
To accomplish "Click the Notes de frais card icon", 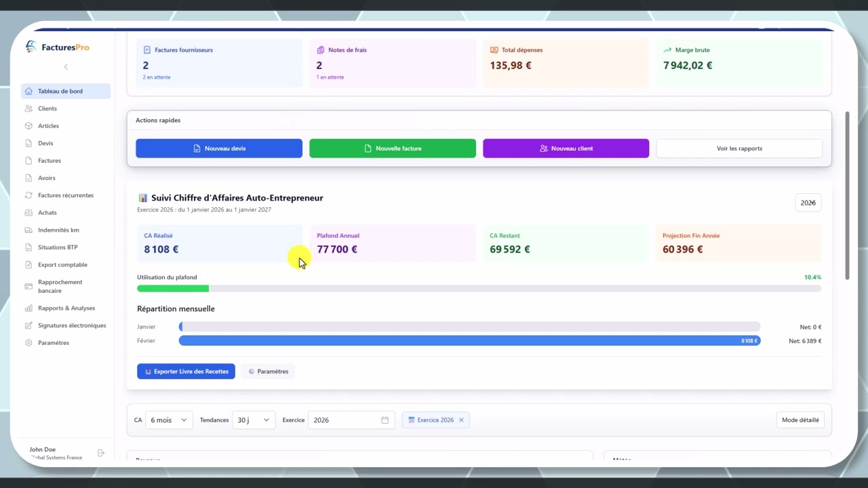I will click(321, 50).
